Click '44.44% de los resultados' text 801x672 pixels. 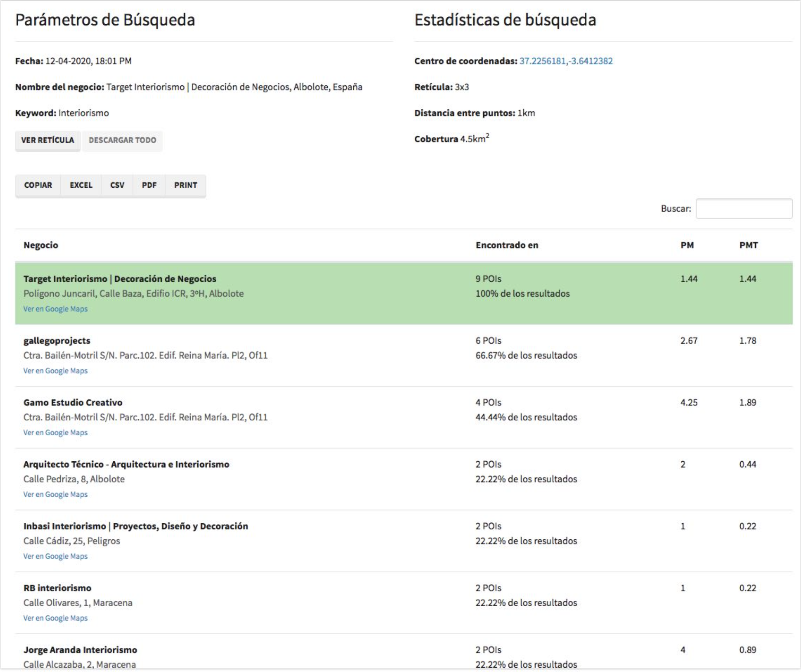[x=526, y=418]
